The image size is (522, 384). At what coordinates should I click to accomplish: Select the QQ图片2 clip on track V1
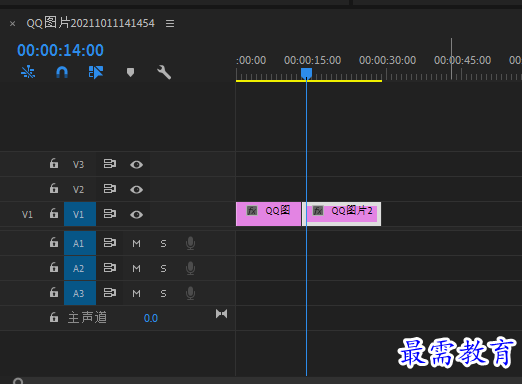342,214
